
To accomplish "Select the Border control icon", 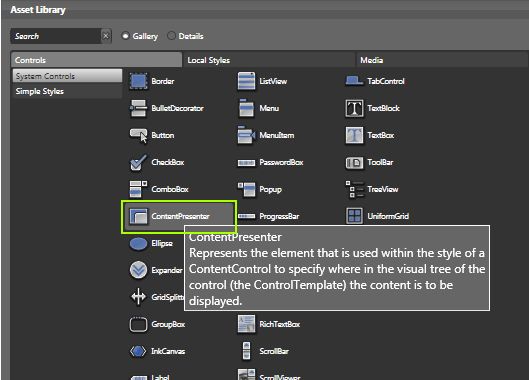I will tap(138, 81).
